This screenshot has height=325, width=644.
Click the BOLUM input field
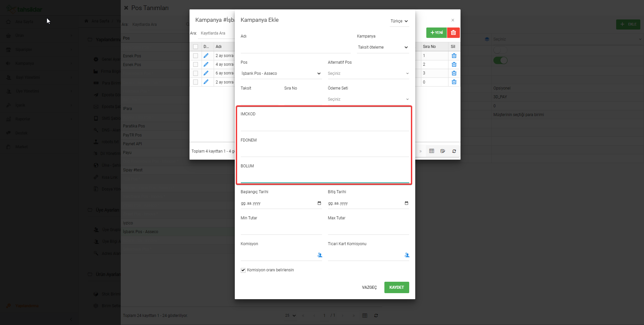point(325,177)
